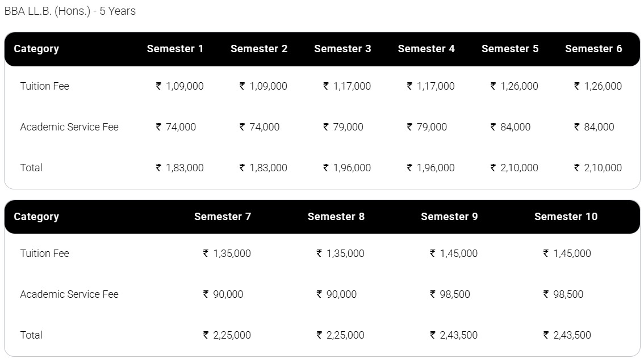Click Semester 7 Total amount ₹ 2,25,000
This screenshot has height=359, width=644.
point(227,335)
